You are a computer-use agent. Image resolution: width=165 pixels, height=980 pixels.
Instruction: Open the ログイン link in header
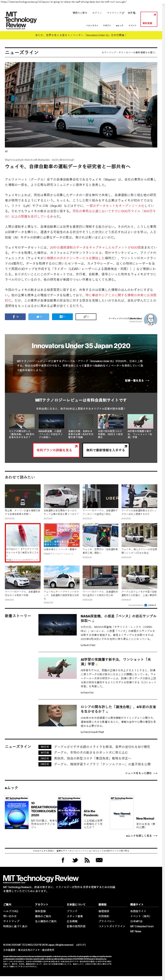(97, 13)
